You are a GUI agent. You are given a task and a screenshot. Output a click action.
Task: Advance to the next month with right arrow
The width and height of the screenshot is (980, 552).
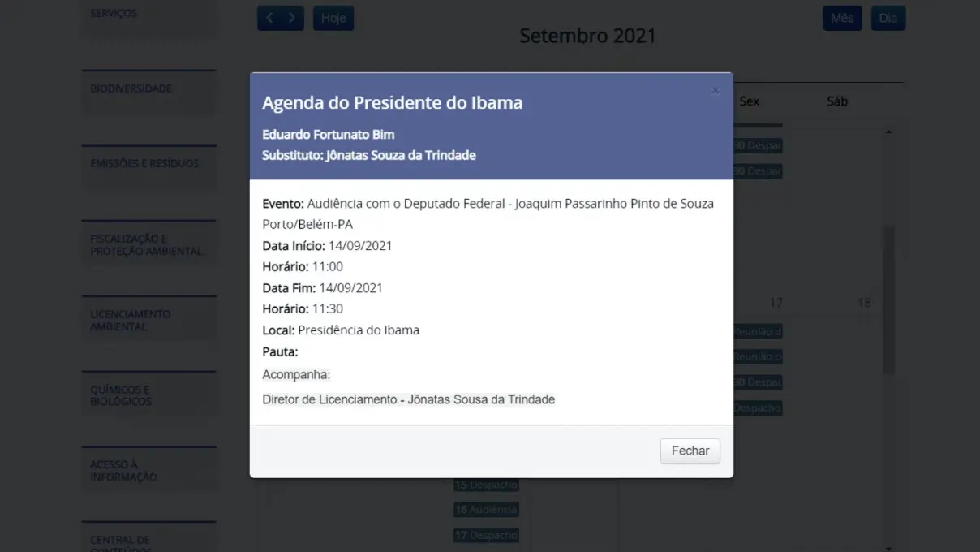click(x=292, y=18)
